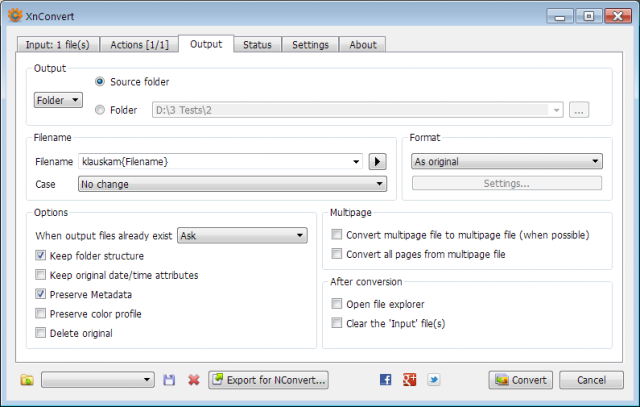Tick the Delete original checkbox
640x407 pixels.
tap(40, 333)
